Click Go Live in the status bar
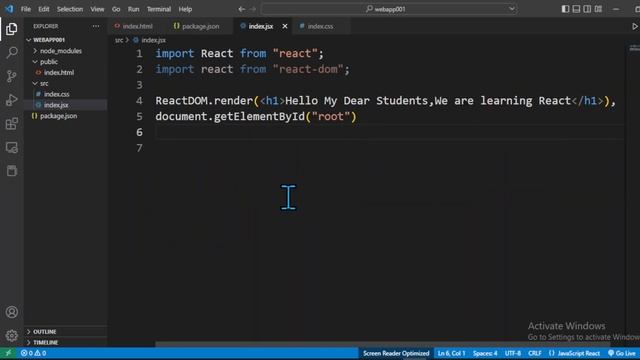This screenshot has width=640, height=360. [622, 353]
